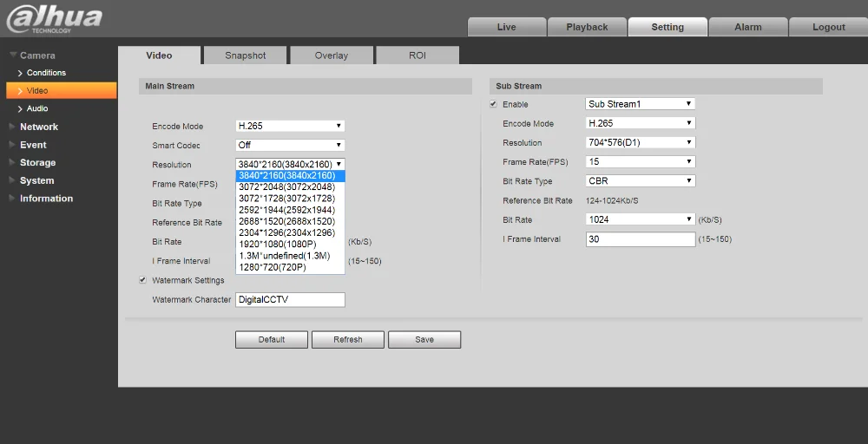Click the Refresh button
The width and height of the screenshot is (868, 444).
point(348,339)
